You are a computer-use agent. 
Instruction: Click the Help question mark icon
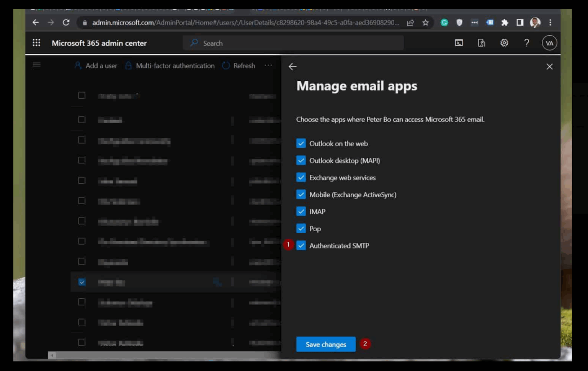click(527, 43)
